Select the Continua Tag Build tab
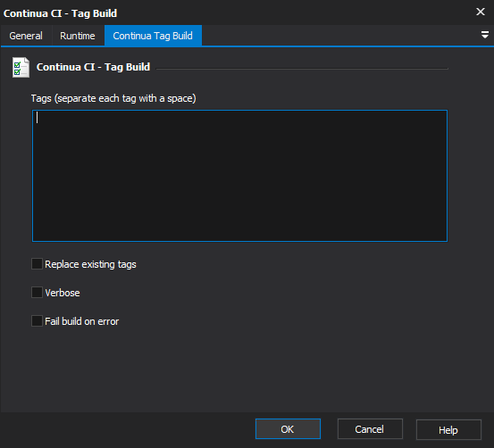494x448 pixels. 153,36
